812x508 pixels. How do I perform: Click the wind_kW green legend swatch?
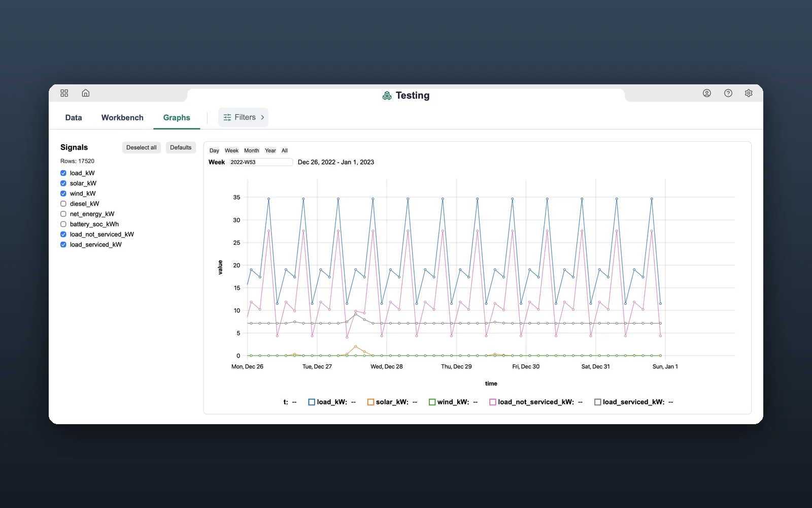[432, 402]
